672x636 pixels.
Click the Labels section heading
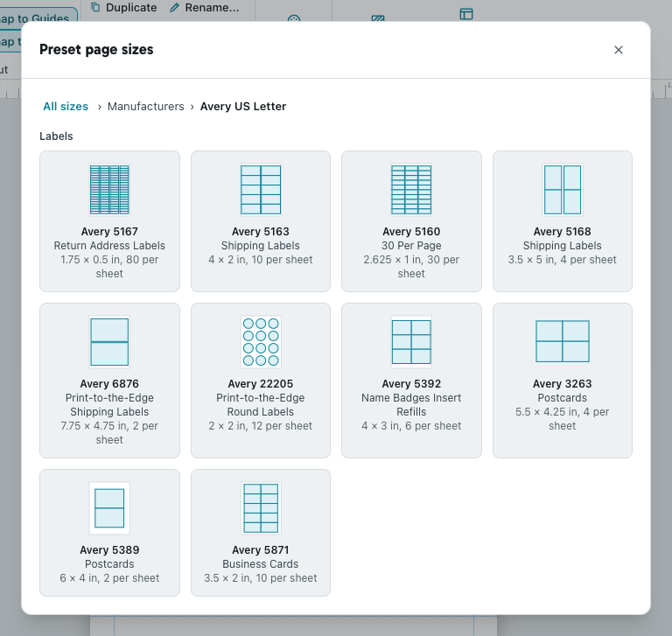coord(56,136)
